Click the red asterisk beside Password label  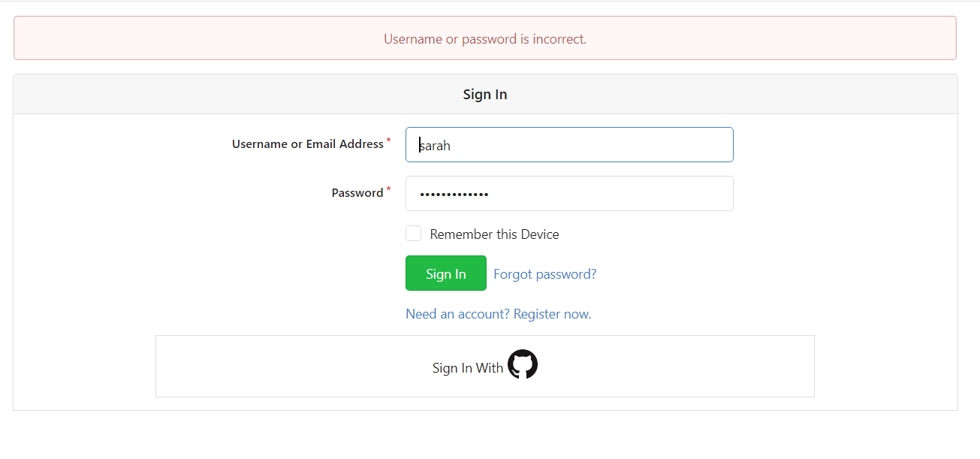pyautogui.click(x=388, y=189)
